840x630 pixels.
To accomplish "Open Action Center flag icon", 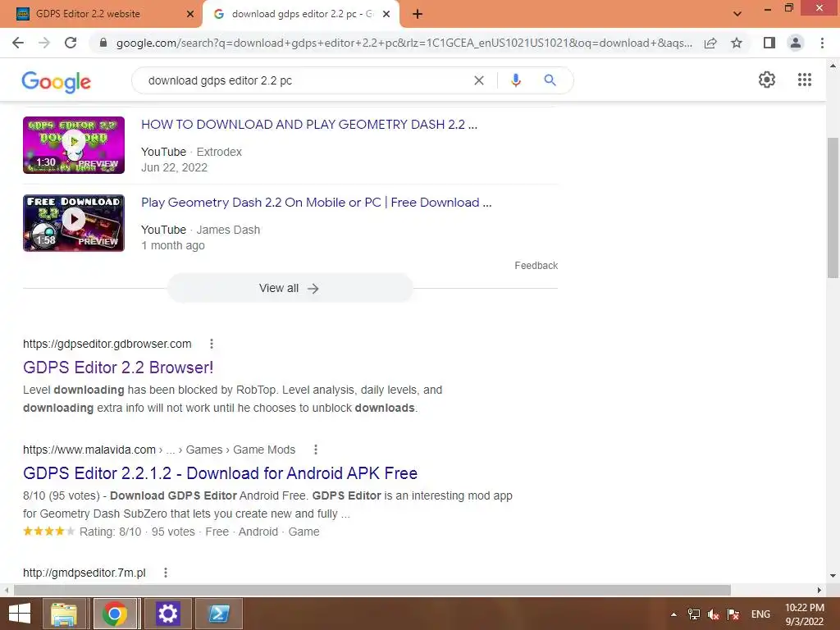I will [x=733, y=614].
